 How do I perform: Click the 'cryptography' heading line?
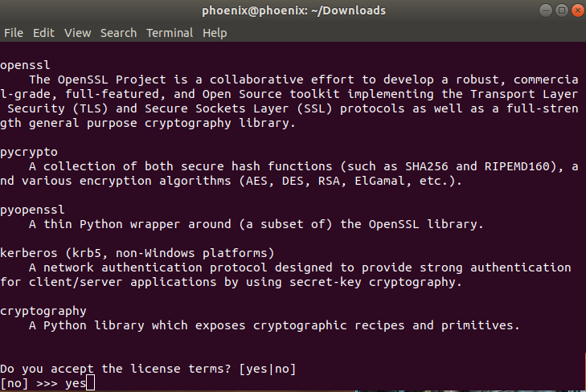(43, 312)
